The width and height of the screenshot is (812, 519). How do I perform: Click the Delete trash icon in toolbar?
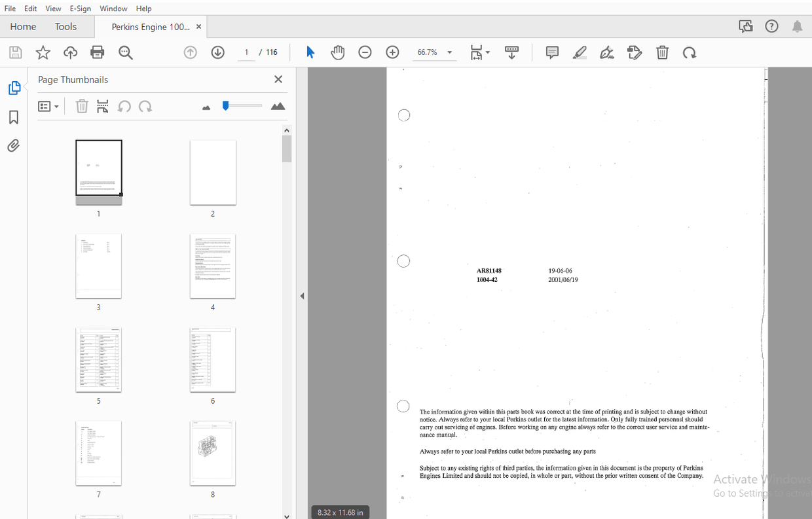(662, 53)
